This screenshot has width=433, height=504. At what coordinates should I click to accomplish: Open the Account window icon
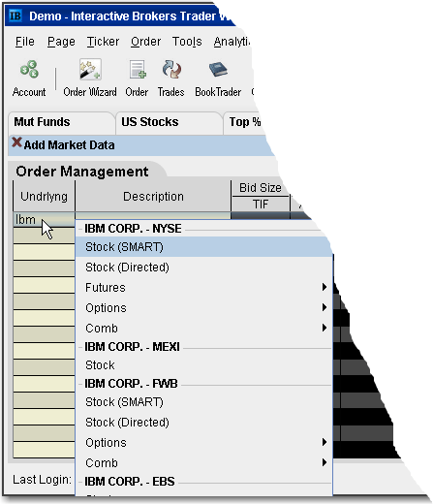(x=29, y=78)
